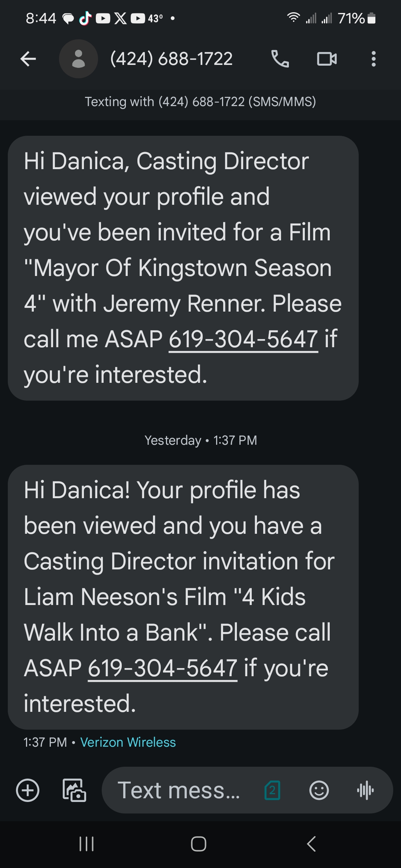
Task: Open recent apps from navigation bar
Action: [x=87, y=844]
